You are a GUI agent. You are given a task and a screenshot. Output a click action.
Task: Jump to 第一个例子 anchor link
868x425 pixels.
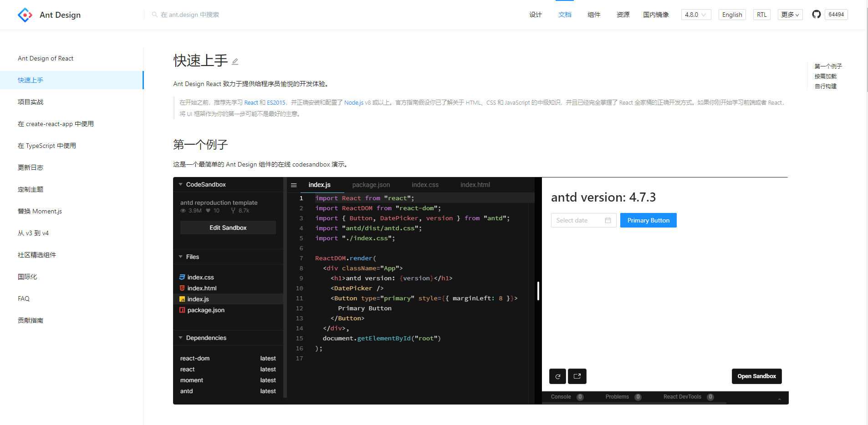point(828,66)
